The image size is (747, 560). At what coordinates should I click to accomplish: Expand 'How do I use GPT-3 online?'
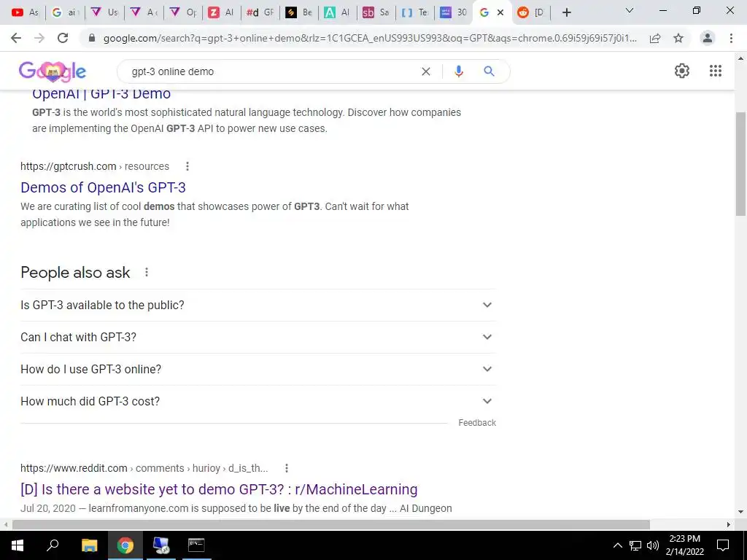[x=258, y=369]
